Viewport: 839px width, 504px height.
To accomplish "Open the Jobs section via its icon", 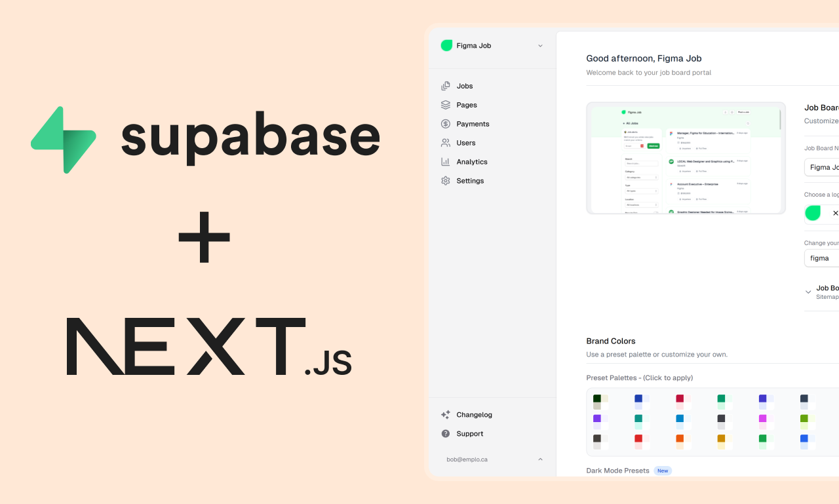I will [446, 86].
